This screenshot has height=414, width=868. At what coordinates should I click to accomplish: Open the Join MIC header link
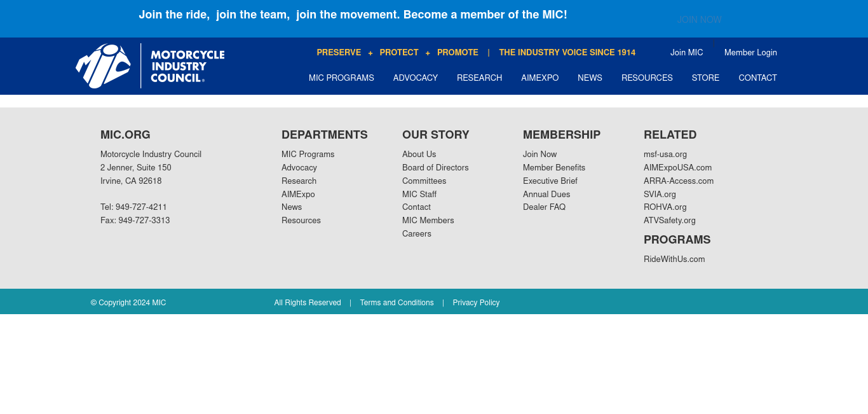(686, 53)
